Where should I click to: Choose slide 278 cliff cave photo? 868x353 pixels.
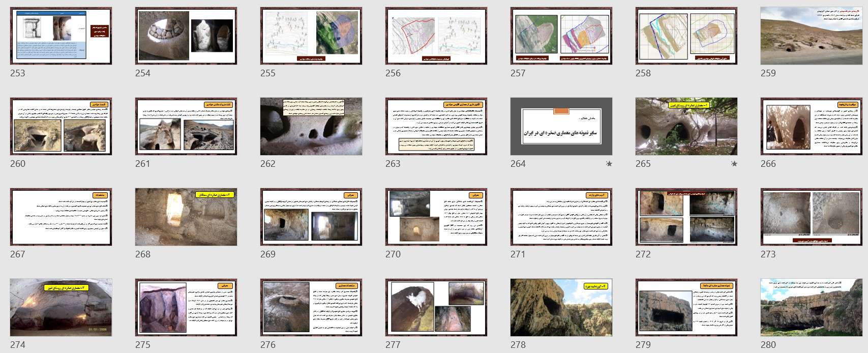click(561, 307)
